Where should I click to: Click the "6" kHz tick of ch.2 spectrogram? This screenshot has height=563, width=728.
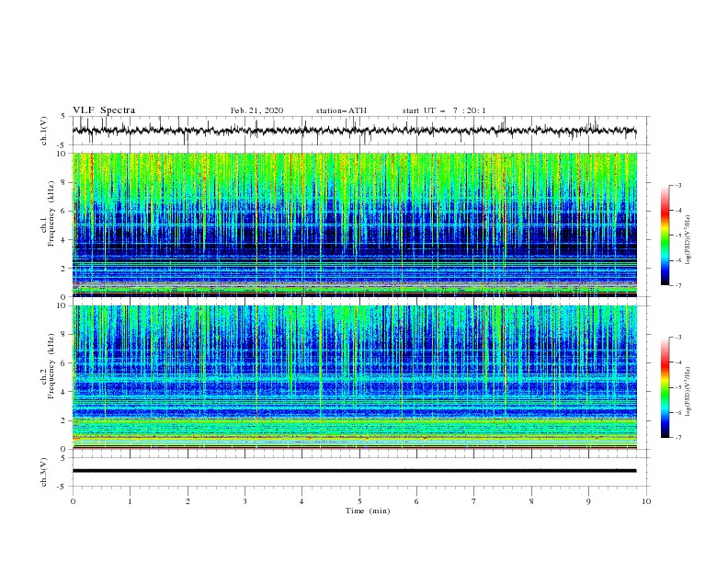[63, 363]
